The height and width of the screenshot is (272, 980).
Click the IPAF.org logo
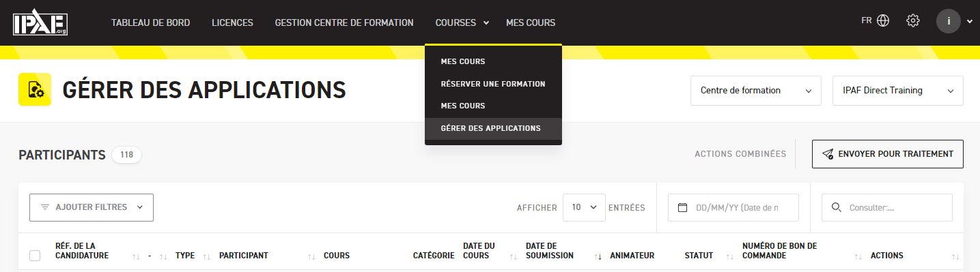coord(40,22)
